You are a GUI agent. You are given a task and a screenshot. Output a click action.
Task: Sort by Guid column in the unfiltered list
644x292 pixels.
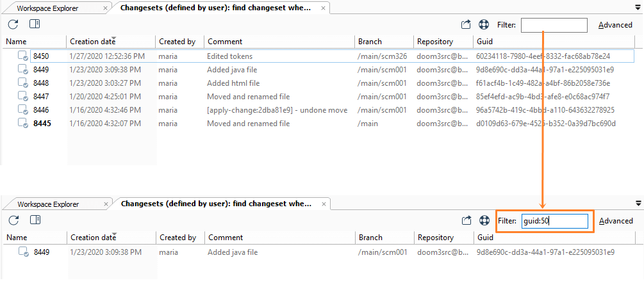coord(484,42)
